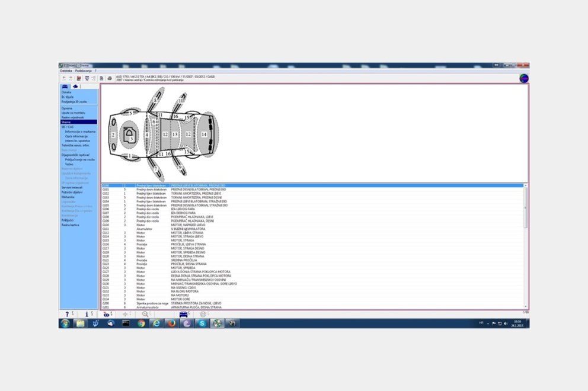Screen dimensions: 588x391
Task: Open the Podešavanja menu
Action: click(82, 70)
